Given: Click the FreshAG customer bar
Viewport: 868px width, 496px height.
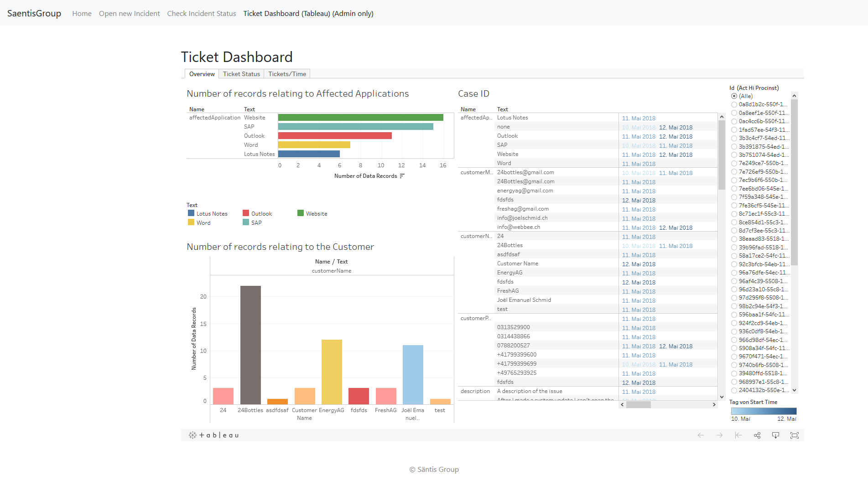Looking at the screenshot, I should pyautogui.click(x=386, y=396).
